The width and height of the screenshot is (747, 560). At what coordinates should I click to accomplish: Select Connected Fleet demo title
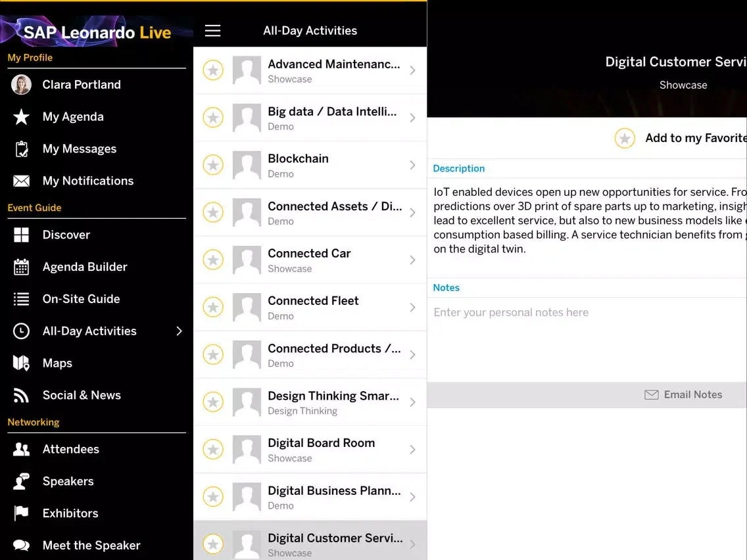pyautogui.click(x=313, y=301)
